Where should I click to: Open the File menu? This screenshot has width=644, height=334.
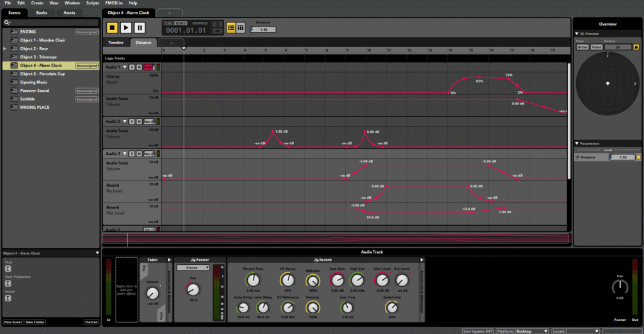(8, 3)
